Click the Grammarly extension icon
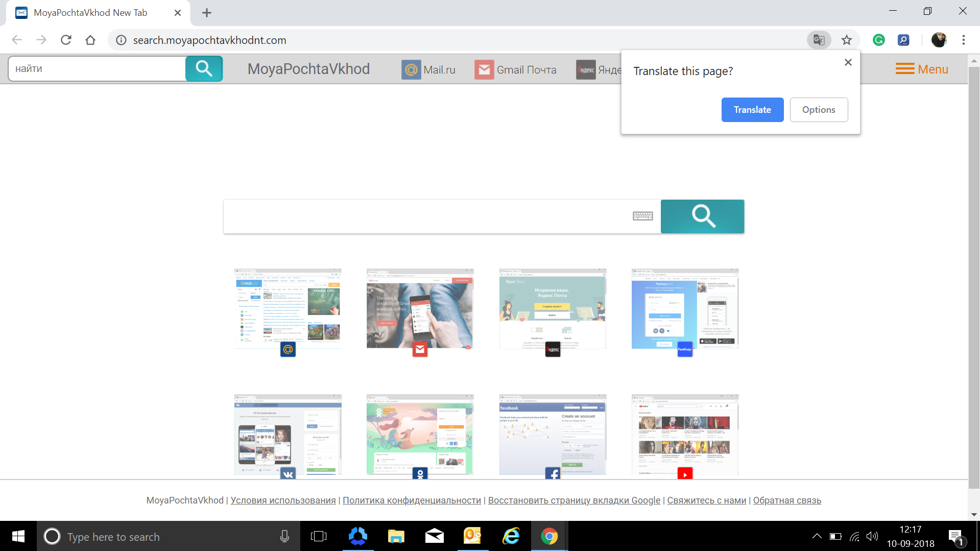The width and height of the screenshot is (980, 551). [878, 40]
